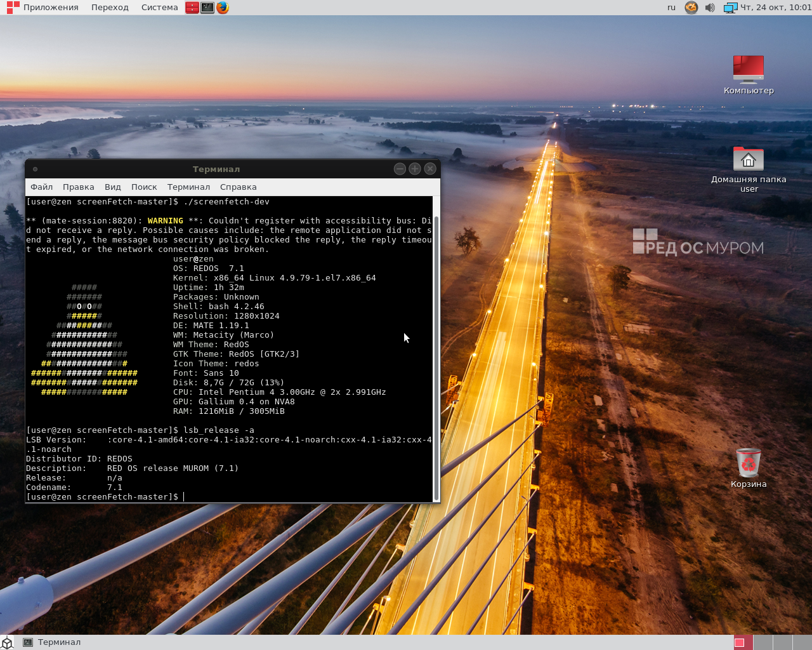Open the network connection tray icon
This screenshot has height=650, width=812.
tap(730, 8)
